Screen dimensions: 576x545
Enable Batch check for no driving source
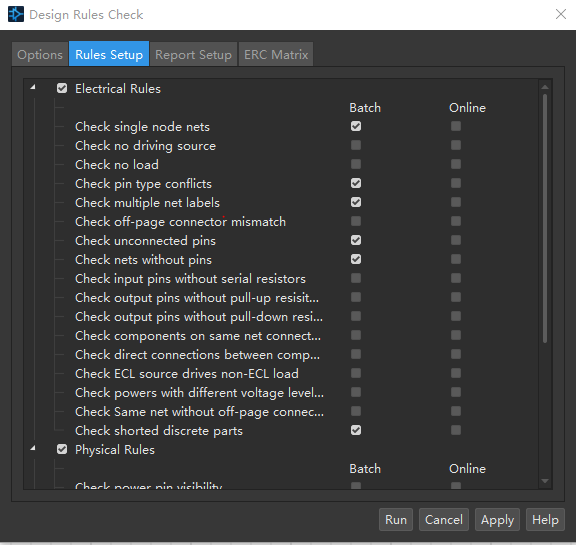coord(356,145)
